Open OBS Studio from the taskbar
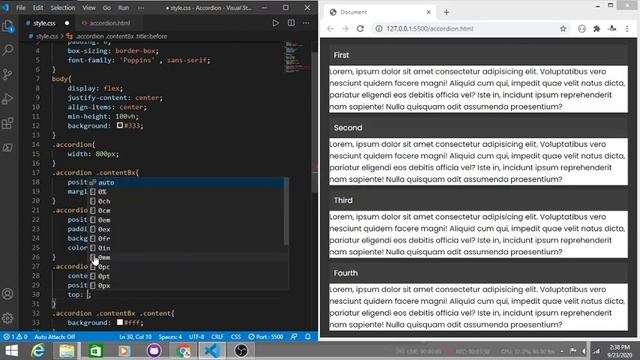The height and width of the screenshot is (360, 640). (241, 351)
